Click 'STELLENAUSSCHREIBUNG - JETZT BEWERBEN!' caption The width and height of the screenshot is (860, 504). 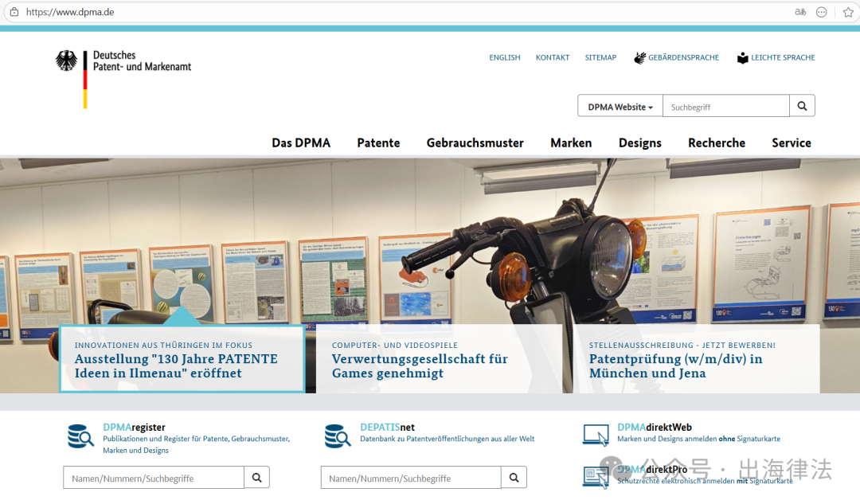click(682, 345)
